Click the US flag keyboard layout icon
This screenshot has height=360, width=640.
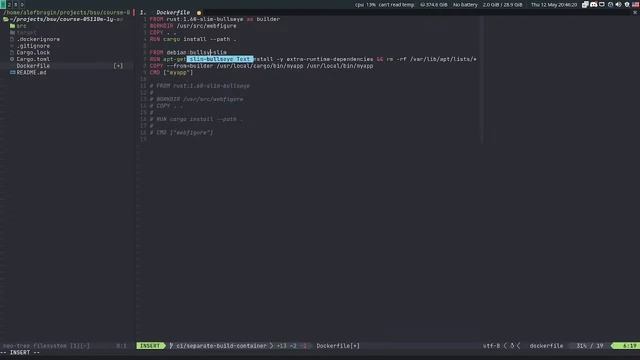pos(635,4)
